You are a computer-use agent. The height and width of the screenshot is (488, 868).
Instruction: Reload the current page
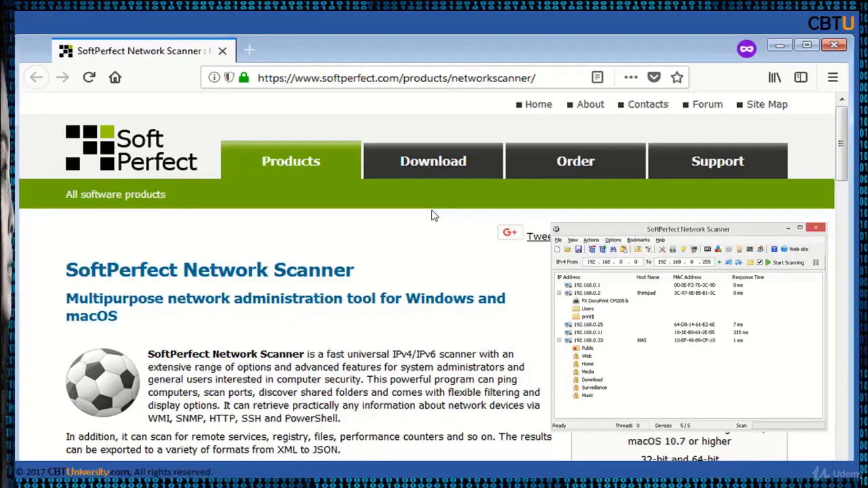pyautogui.click(x=89, y=77)
